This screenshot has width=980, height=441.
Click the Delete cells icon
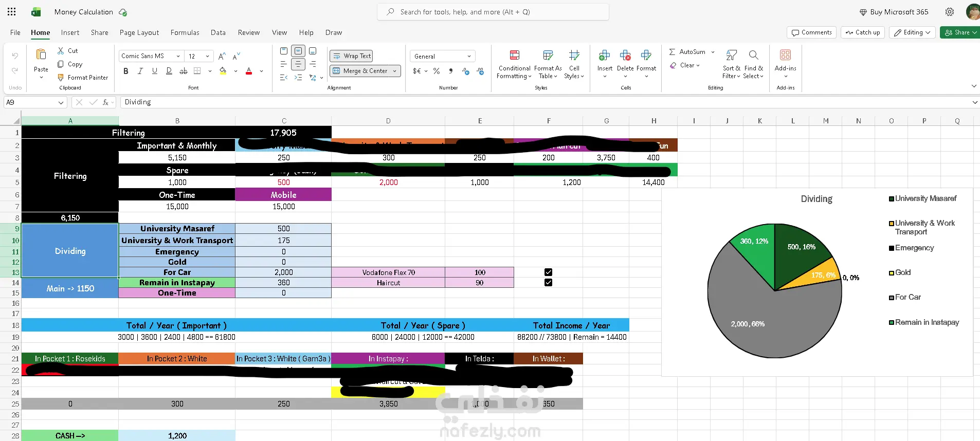tap(625, 55)
